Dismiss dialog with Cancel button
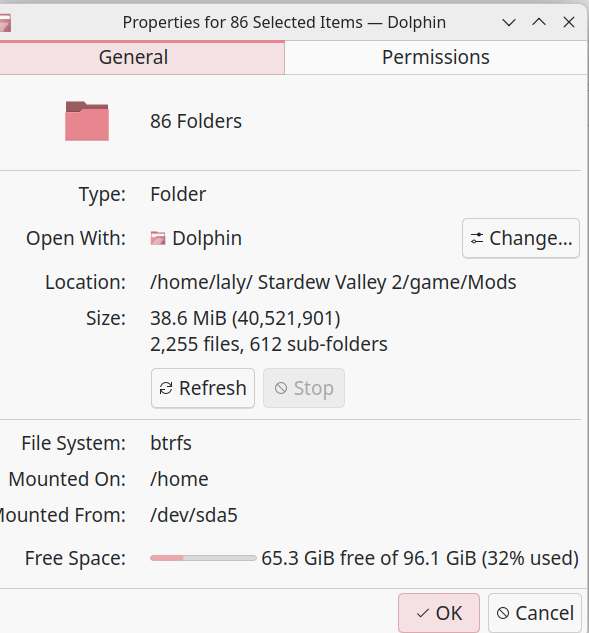Screen dimensions: 589x633 (x=535, y=613)
